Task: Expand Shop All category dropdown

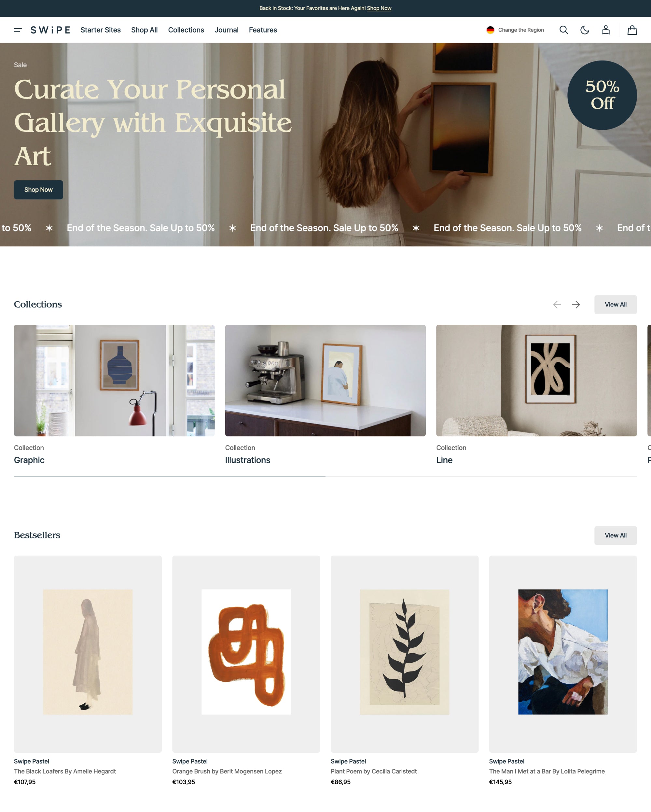Action: pyautogui.click(x=144, y=30)
